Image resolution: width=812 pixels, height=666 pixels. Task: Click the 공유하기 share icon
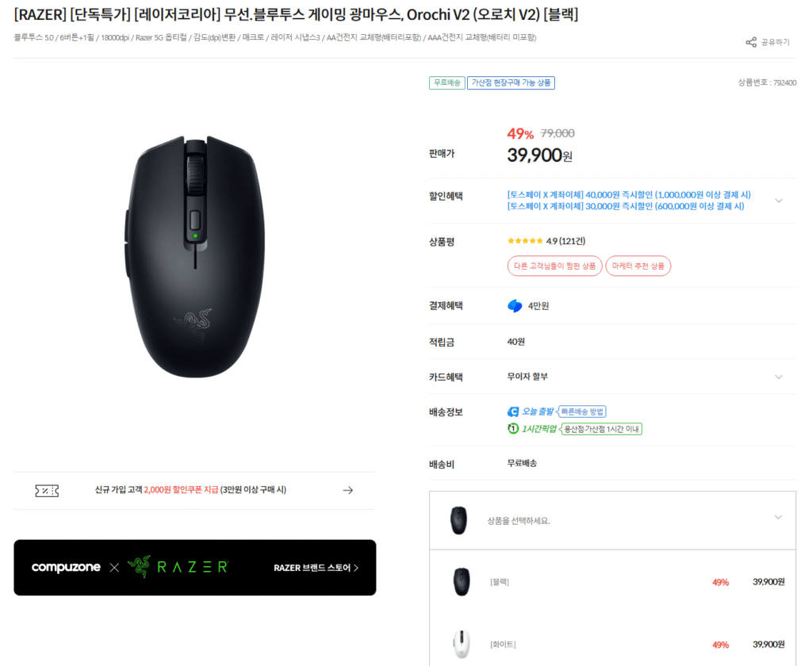[751, 42]
